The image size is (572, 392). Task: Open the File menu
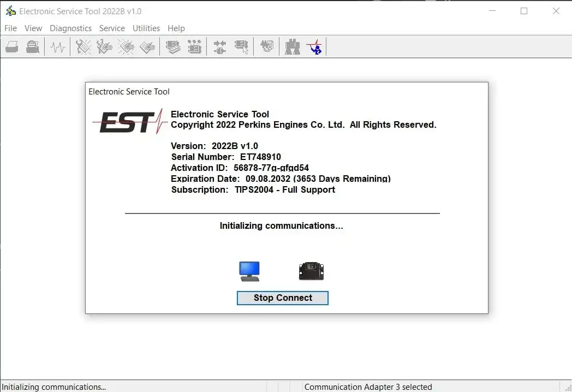10,28
